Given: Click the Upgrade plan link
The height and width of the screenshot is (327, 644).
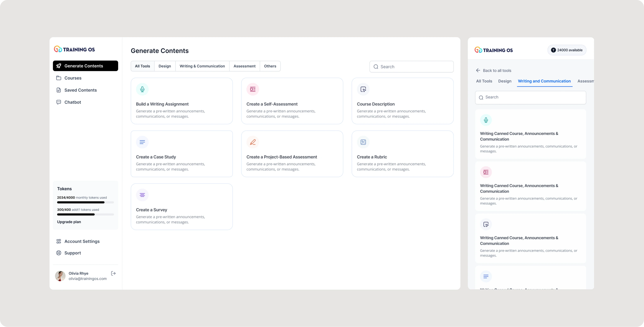Looking at the screenshot, I should [x=69, y=222].
